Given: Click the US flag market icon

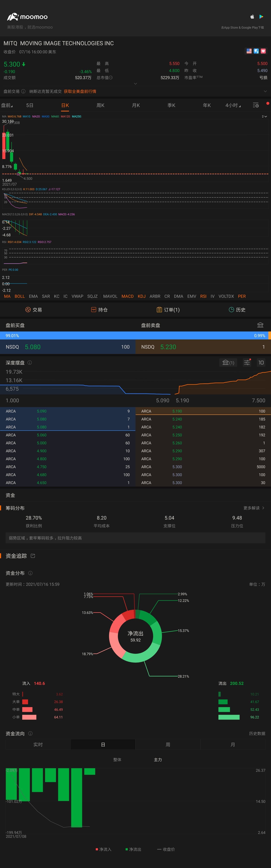Looking at the screenshot, I should tap(249, 51).
